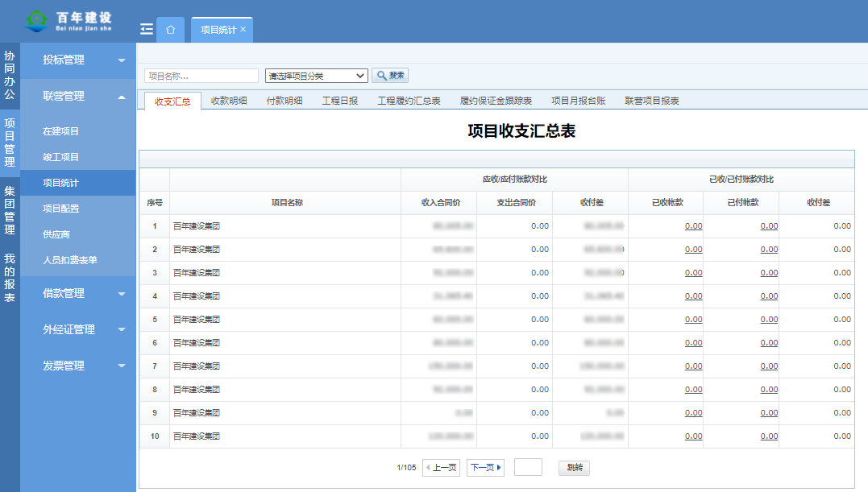Open the 请选择项目分类 dropdown
The height and width of the screenshot is (492, 868).
(x=316, y=76)
